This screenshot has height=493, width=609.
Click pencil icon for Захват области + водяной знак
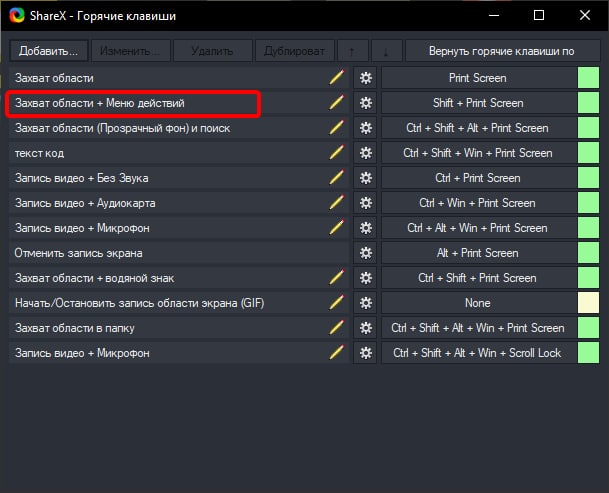coord(336,278)
